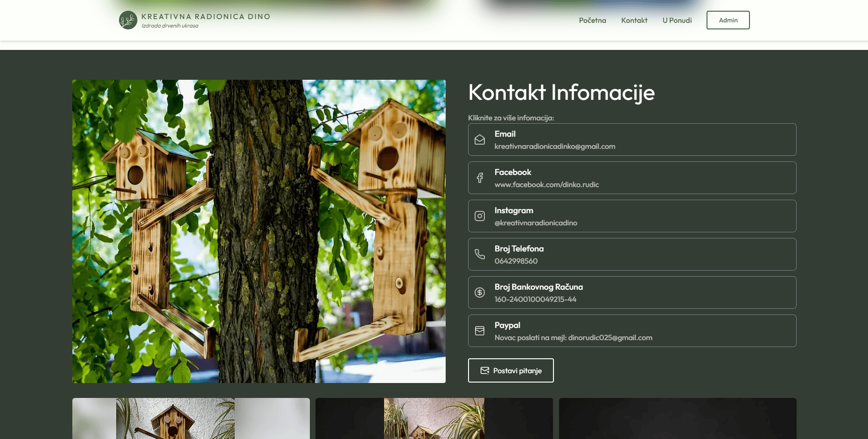Open the U Ponudi navigation link
The height and width of the screenshot is (439, 868).
click(677, 20)
